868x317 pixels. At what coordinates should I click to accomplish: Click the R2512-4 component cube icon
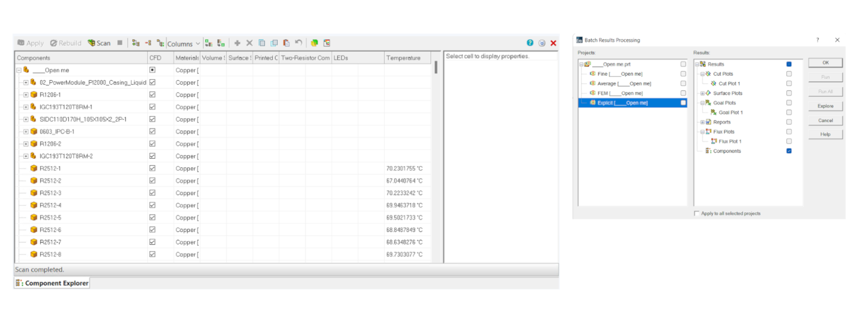[33, 205]
